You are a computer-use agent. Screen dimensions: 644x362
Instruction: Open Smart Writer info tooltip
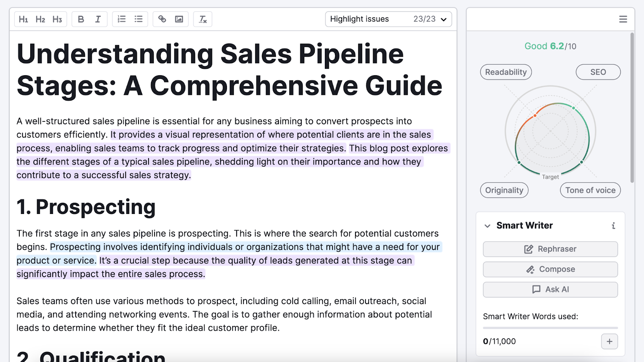(x=613, y=226)
